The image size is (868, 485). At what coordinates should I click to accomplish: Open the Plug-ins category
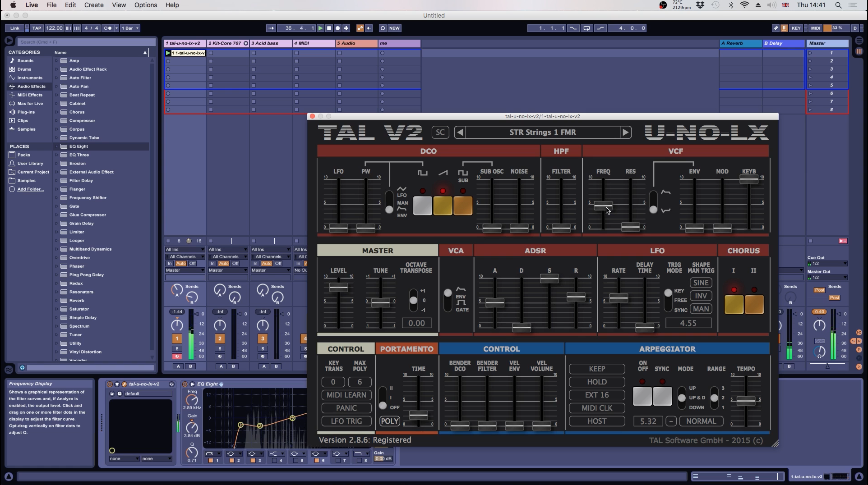pyautogui.click(x=26, y=112)
